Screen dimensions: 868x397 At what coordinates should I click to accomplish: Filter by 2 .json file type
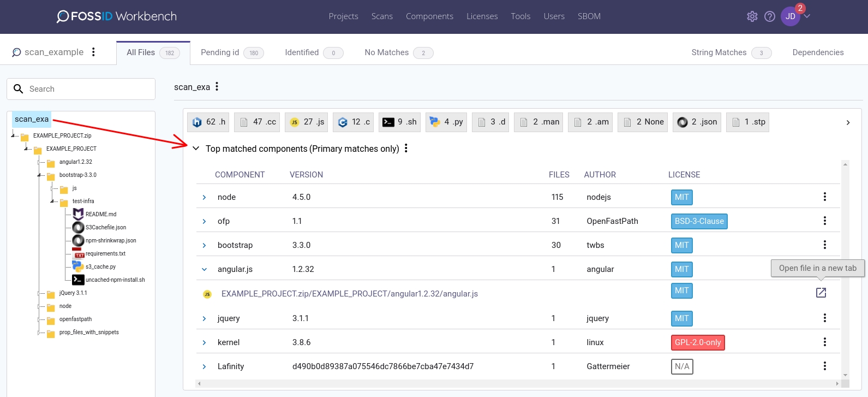click(x=697, y=122)
